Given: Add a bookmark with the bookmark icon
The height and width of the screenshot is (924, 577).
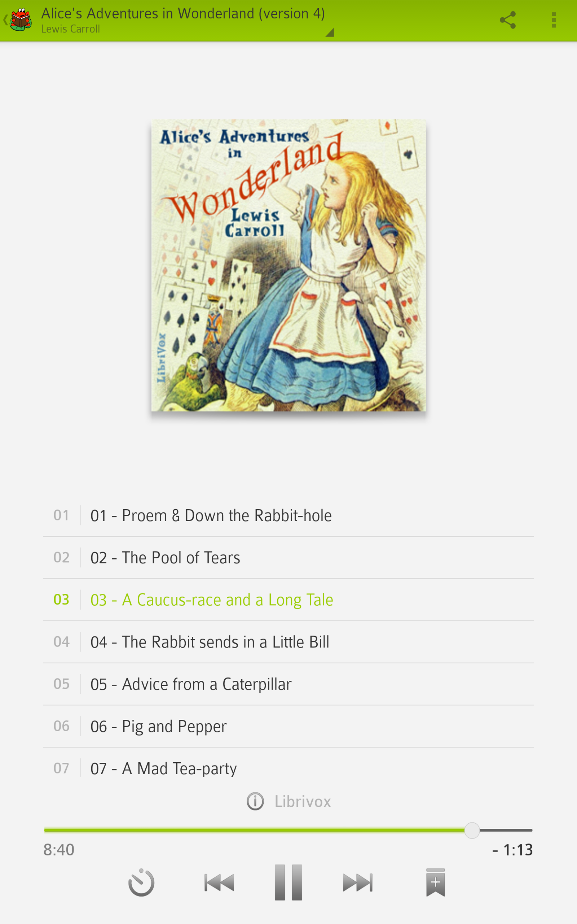Looking at the screenshot, I should (435, 882).
